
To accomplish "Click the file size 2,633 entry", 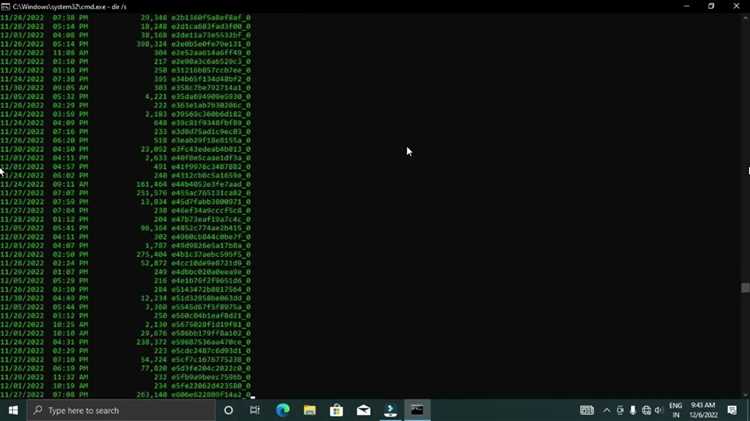I will 156,158.
